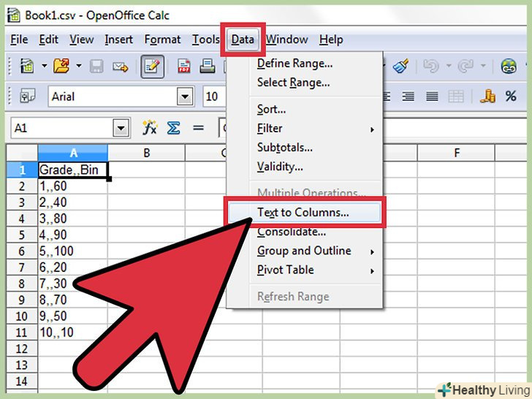This screenshot has height=399, width=532.
Task: Click the Justified alignment icon
Action: (432, 96)
